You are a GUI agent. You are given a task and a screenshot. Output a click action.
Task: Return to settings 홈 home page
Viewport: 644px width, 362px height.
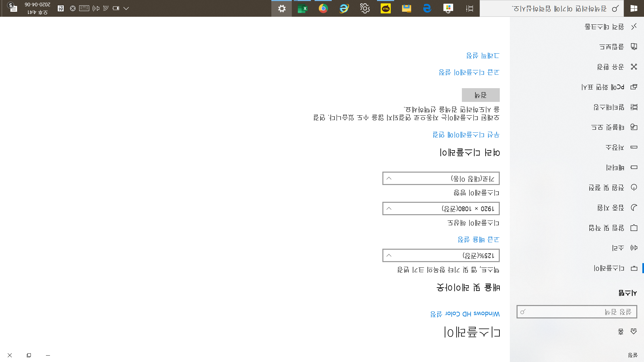tap(621, 331)
